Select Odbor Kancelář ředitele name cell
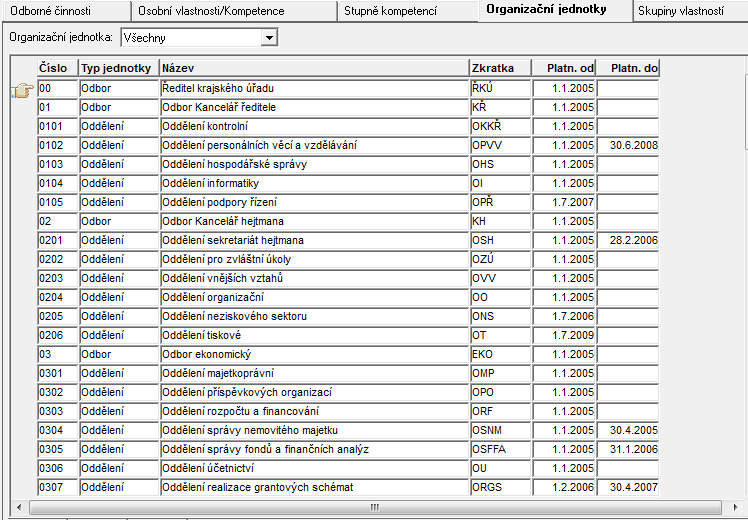Screen dimensions: 748x520 tap(315, 107)
